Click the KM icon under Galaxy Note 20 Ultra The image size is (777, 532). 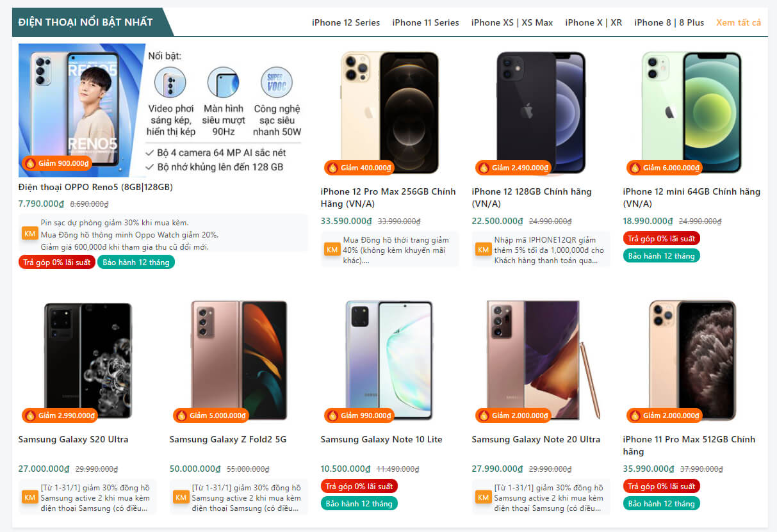click(483, 497)
